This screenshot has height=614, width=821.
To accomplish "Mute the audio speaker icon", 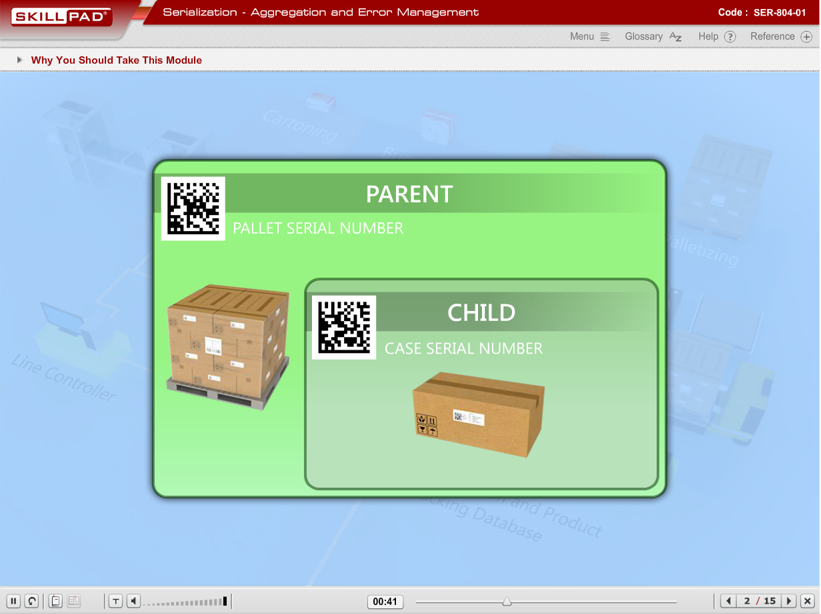I will pyautogui.click(x=134, y=601).
